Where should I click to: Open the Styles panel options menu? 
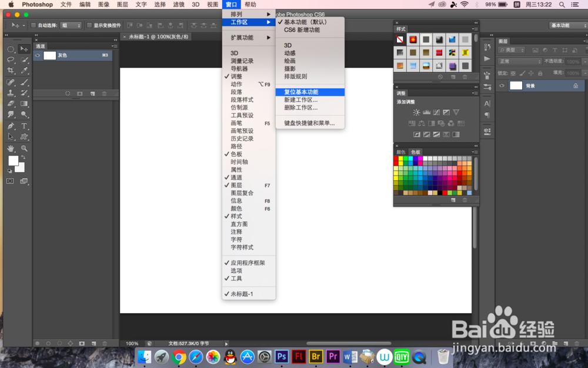pos(475,29)
